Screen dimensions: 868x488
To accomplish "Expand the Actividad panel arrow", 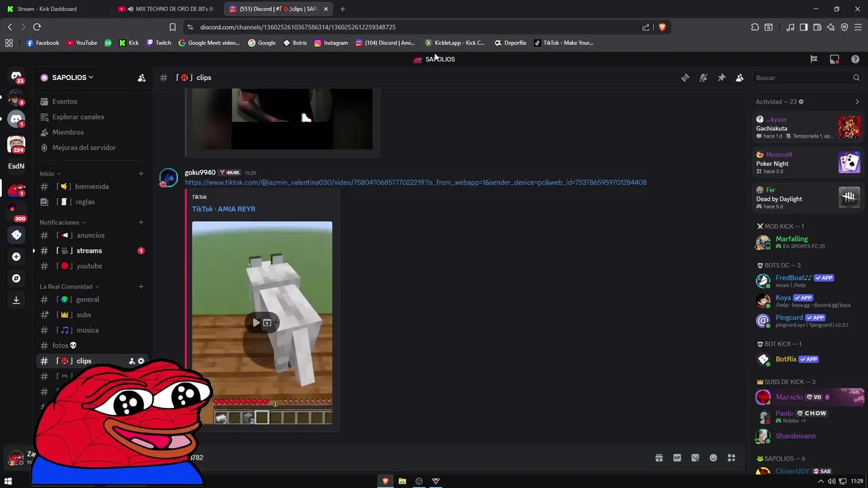I will pyautogui.click(x=857, y=102).
